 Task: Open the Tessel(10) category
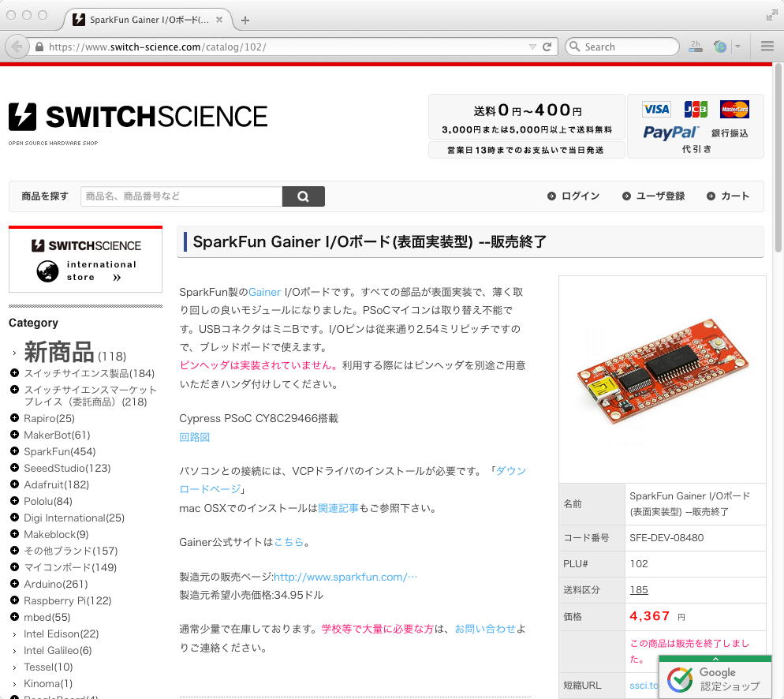tap(48, 667)
